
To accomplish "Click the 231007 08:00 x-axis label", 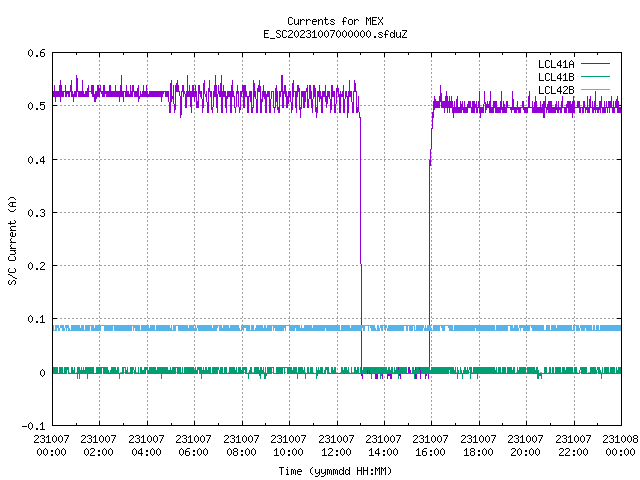I will coord(241,445).
